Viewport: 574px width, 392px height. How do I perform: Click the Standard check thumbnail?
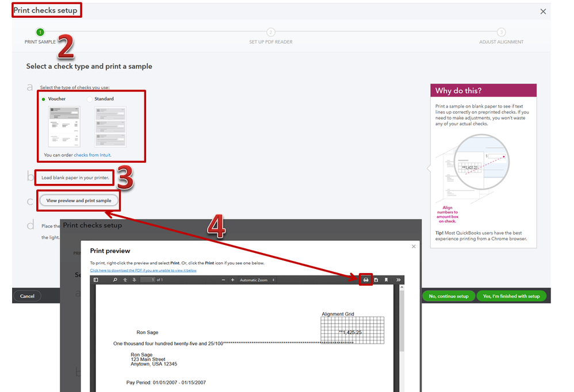point(110,127)
